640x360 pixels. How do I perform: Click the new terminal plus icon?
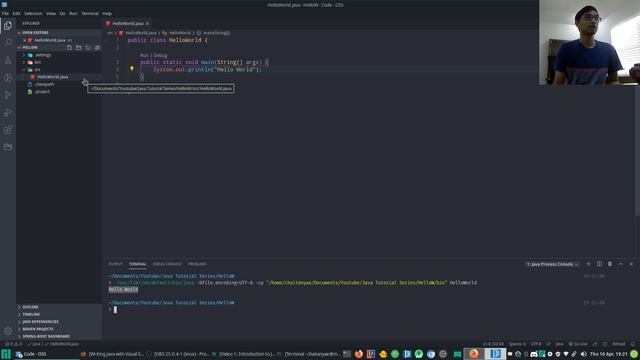[588, 264]
